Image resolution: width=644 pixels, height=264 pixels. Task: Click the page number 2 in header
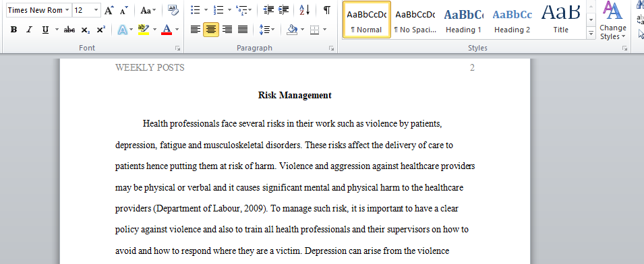[x=472, y=67]
